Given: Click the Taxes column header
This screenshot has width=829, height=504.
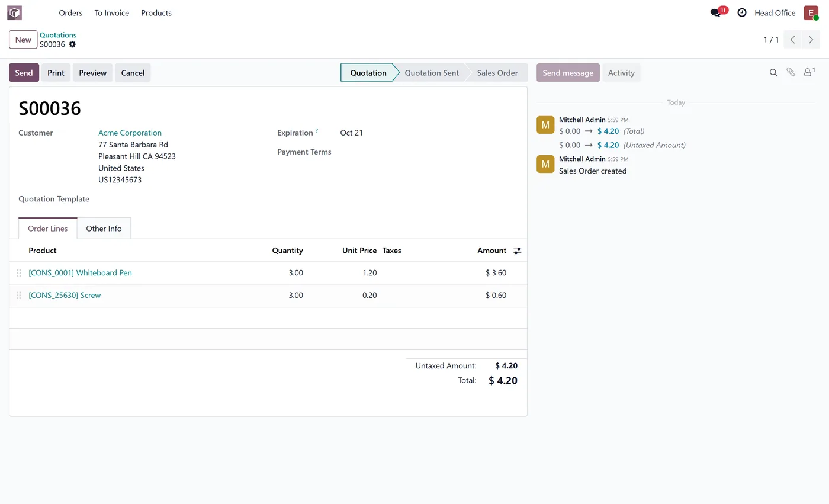Looking at the screenshot, I should coord(391,251).
